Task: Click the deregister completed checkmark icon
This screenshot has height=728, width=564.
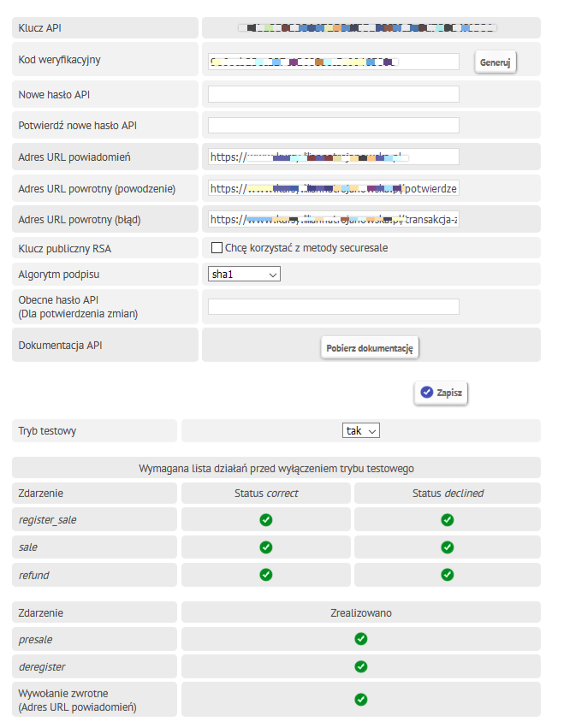Action: click(x=361, y=666)
